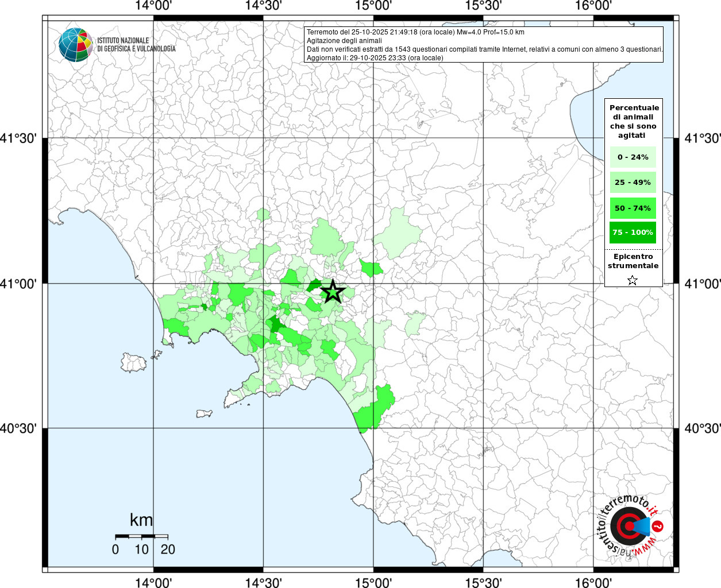The image size is (721, 588).
Task: Select the 75 - 100% legend swatch
Action: coord(633,233)
